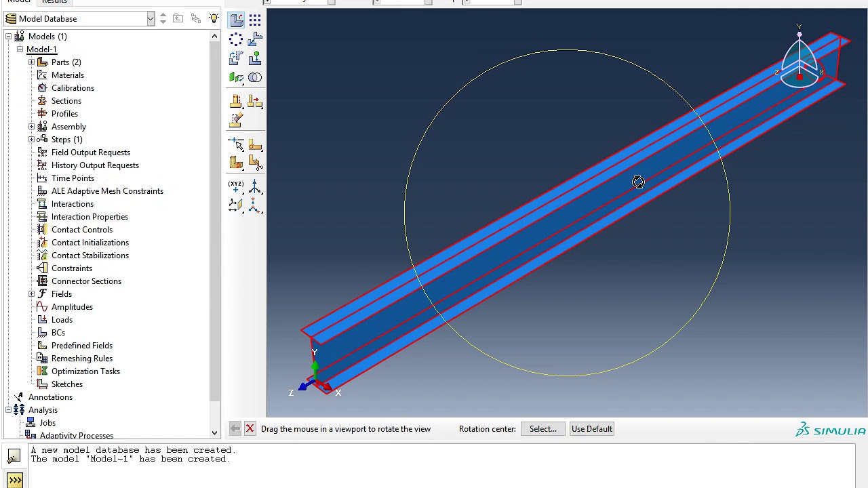The width and height of the screenshot is (868, 488).
Task: Switch to the Results tab
Action: click(x=54, y=2)
